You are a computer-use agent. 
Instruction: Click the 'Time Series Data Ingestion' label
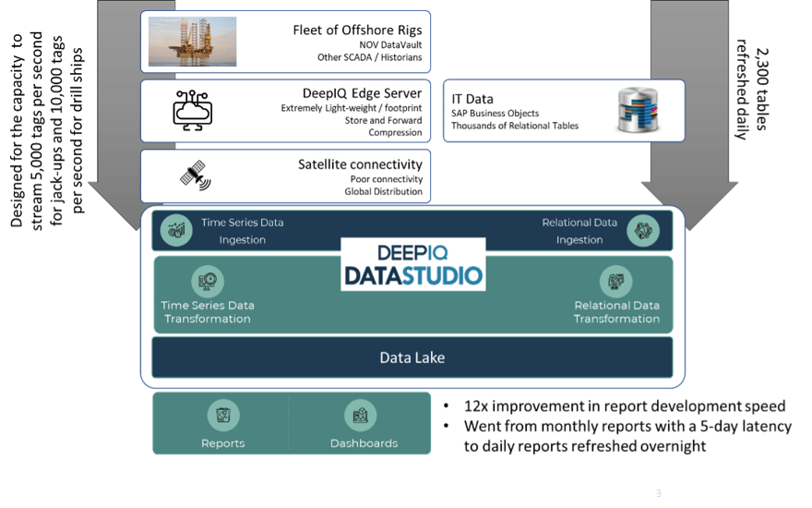click(x=243, y=231)
